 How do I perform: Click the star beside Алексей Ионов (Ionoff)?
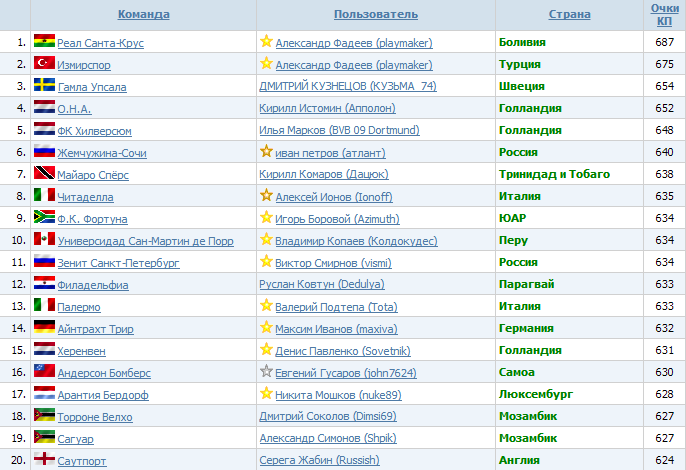click(x=266, y=196)
